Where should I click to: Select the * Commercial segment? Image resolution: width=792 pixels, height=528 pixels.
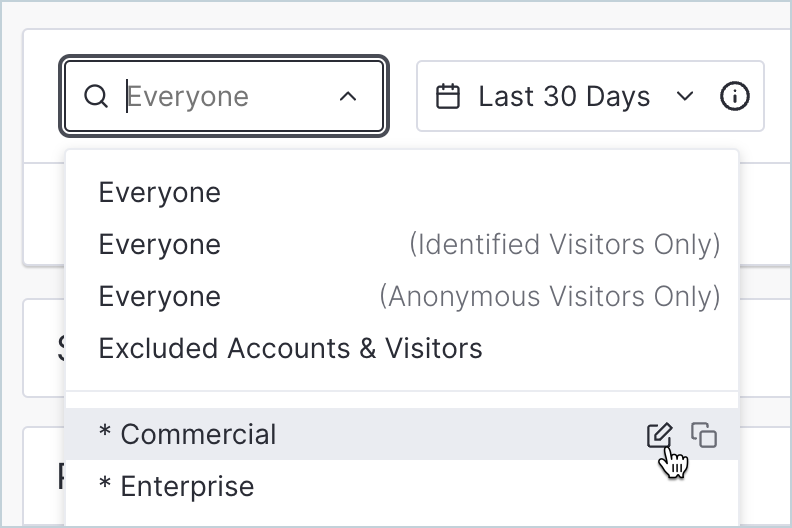[402, 434]
